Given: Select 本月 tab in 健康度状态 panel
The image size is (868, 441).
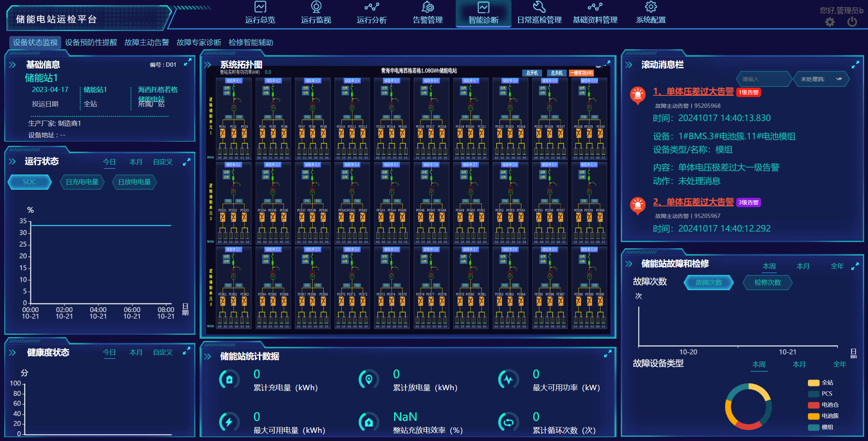Looking at the screenshot, I should [x=136, y=352].
